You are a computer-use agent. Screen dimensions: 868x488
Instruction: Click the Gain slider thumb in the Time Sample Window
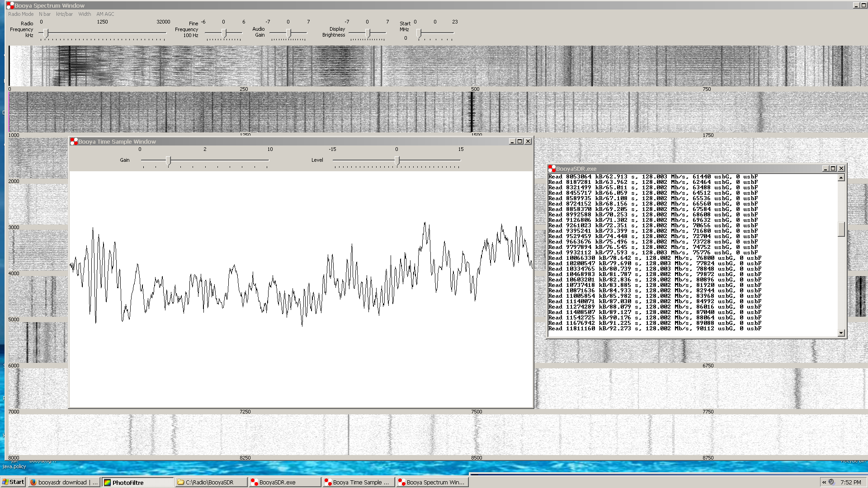coord(169,160)
